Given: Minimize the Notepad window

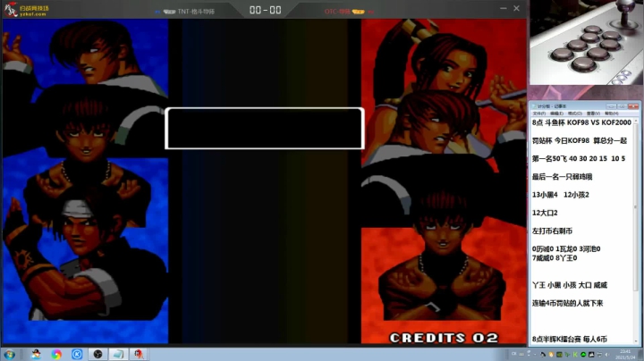Looking at the screenshot, I should [x=611, y=106].
